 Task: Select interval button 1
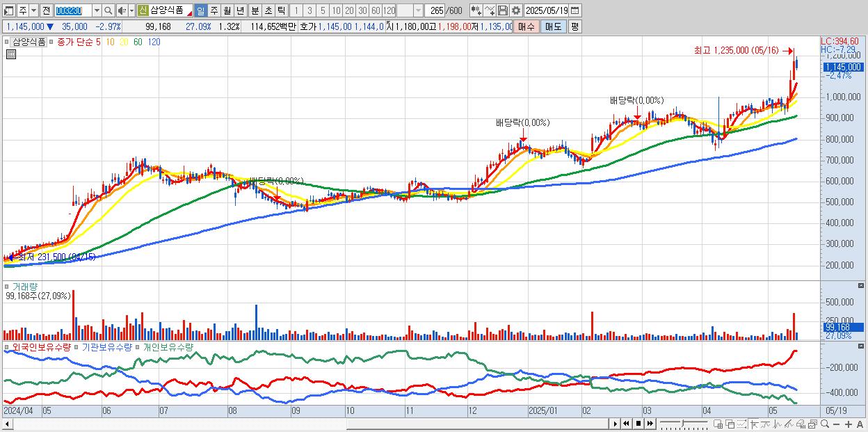coord(296,10)
